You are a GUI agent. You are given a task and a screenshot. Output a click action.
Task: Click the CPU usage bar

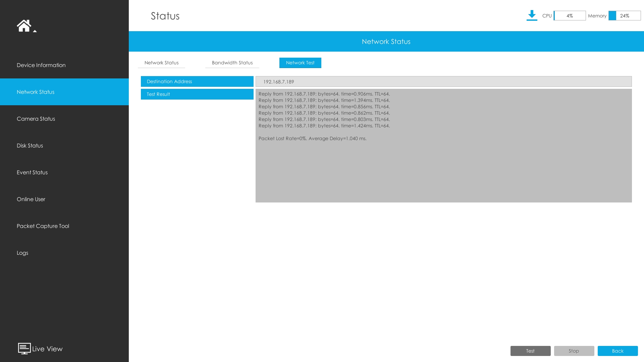pyautogui.click(x=570, y=16)
